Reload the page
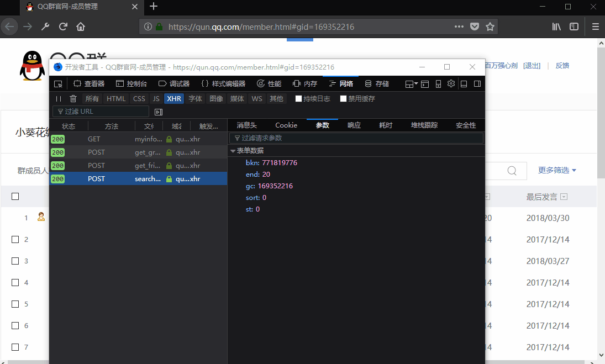605x364 pixels. 63,27
